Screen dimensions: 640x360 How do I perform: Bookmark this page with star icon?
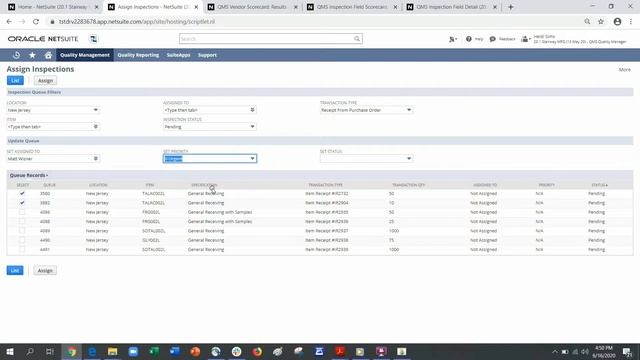(x=601, y=22)
